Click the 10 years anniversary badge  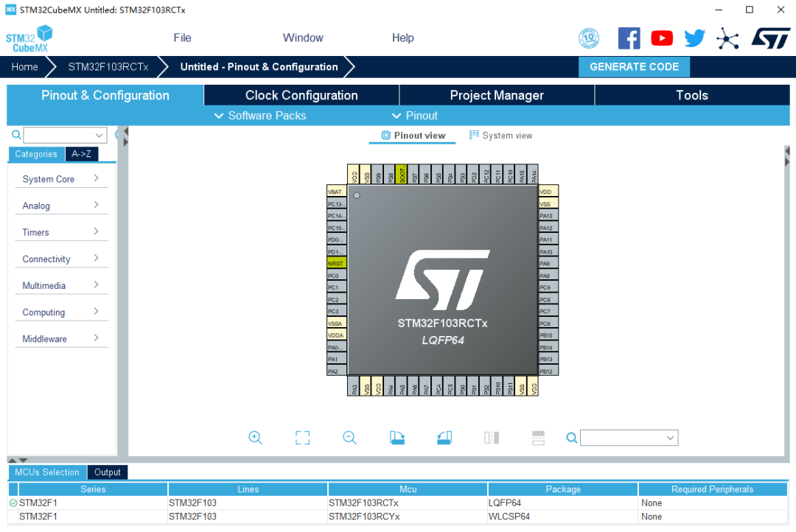tap(589, 38)
